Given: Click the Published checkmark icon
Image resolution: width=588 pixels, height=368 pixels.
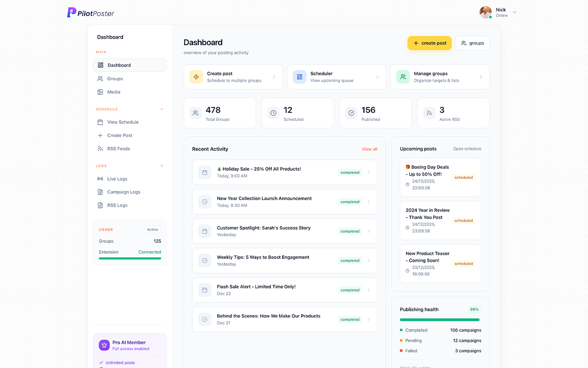Looking at the screenshot, I should click(x=351, y=113).
